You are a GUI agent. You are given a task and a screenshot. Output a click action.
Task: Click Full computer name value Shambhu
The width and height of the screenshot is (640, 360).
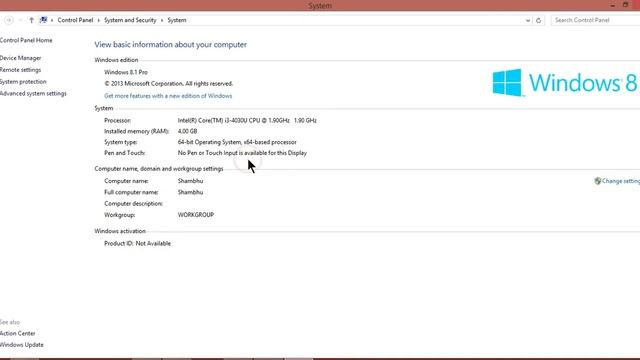click(x=190, y=192)
